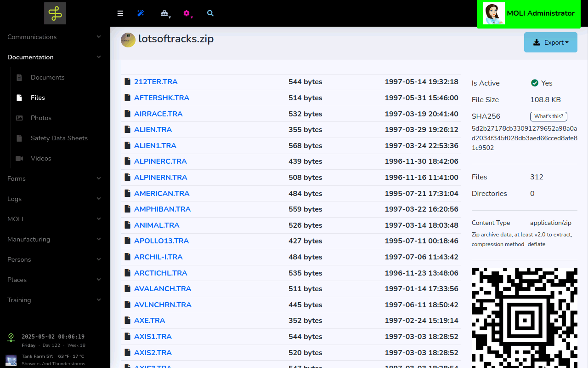Collapse the Documentation sidebar section
The width and height of the screenshot is (588, 368).
click(x=55, y=57)
